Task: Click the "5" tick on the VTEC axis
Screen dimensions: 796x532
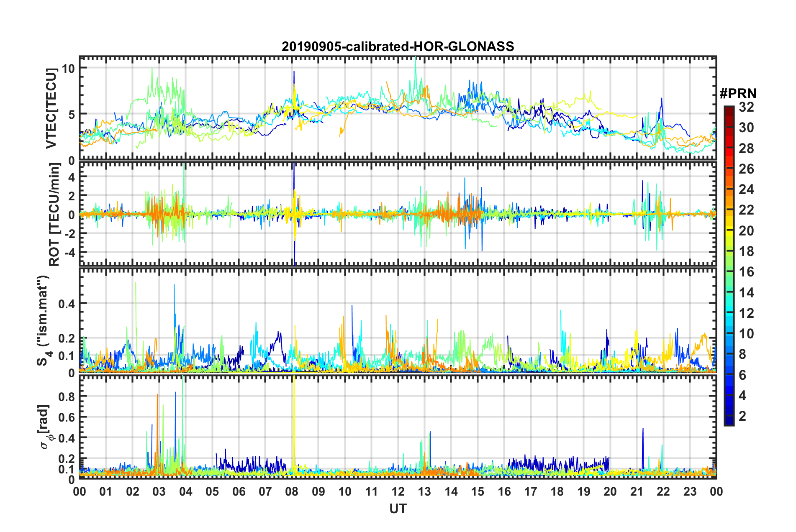Action: [x=72, y=114]
